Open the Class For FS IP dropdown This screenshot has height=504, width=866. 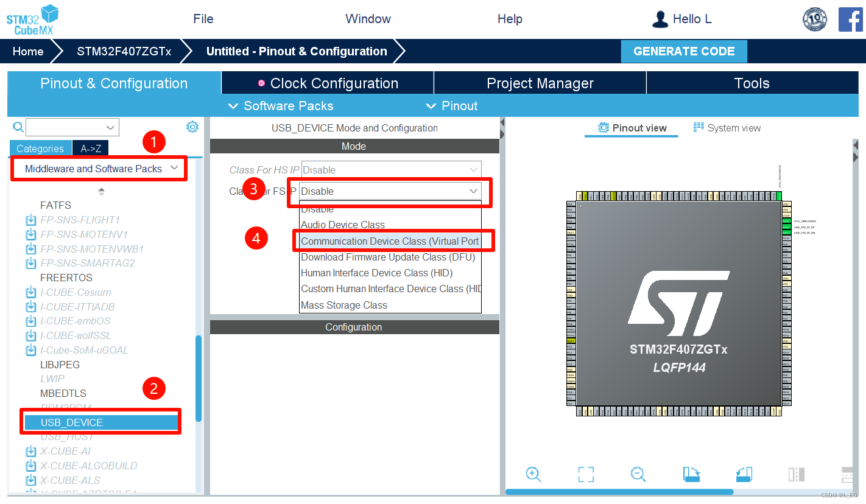click(x=473, y=191)
